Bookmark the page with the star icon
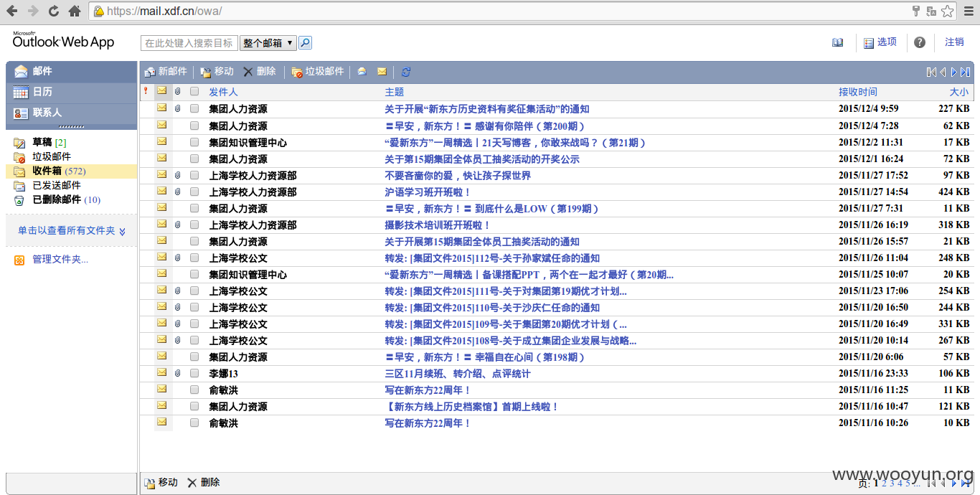 tap(948, 11)
